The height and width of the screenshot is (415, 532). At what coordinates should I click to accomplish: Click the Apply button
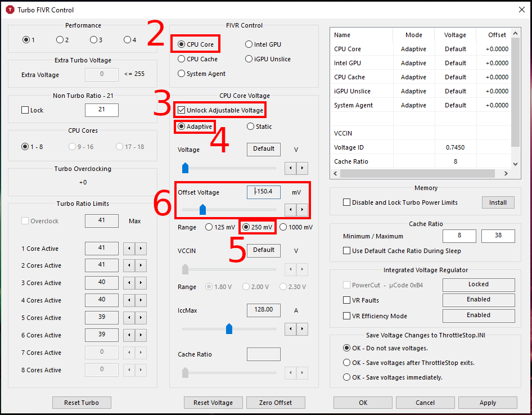coord(488,403)
